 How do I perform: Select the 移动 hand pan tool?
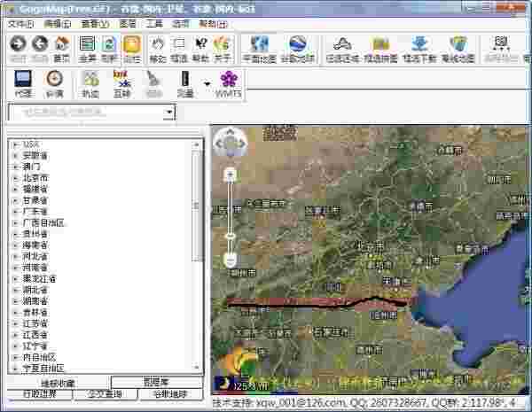[x=158, y=45]
